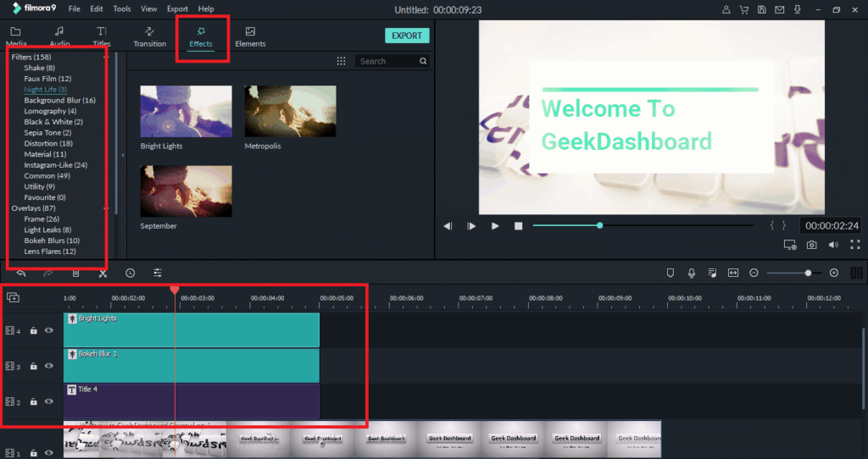
Task: Select the Bokeh Blurs (10) category
Action: coord(52,241)
